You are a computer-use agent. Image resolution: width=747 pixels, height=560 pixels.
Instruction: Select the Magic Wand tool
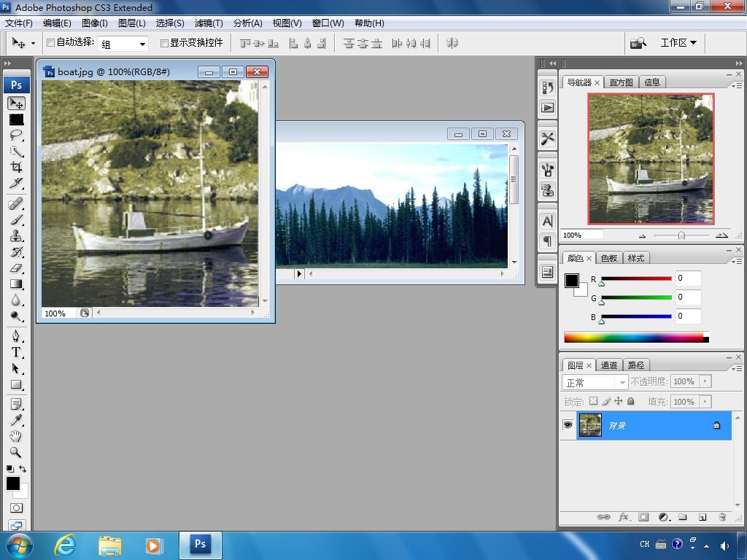point(16,152)
